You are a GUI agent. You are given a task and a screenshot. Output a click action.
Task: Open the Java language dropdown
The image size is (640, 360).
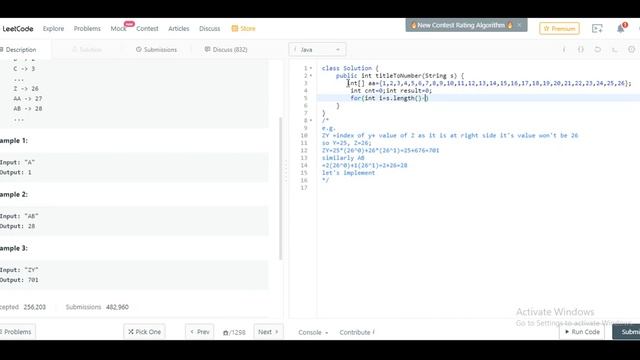[317, 49]
